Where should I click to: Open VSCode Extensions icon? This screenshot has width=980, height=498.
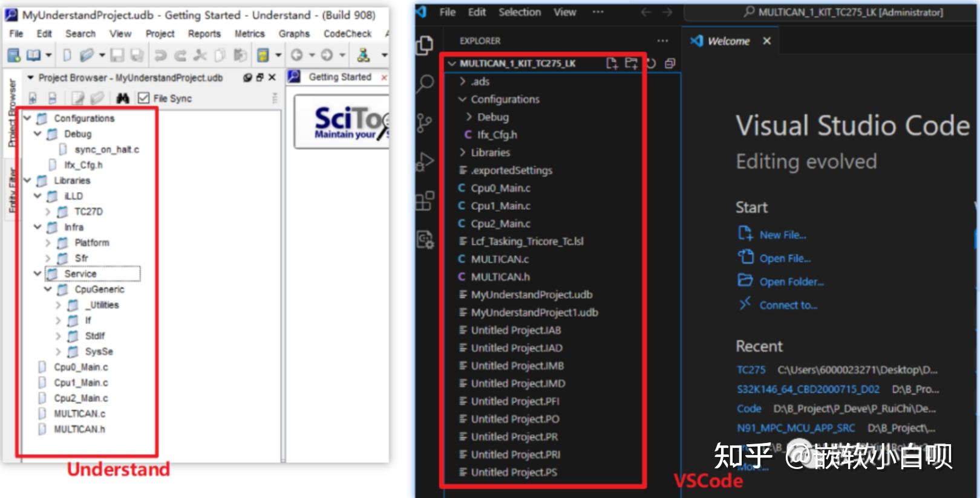425,200
